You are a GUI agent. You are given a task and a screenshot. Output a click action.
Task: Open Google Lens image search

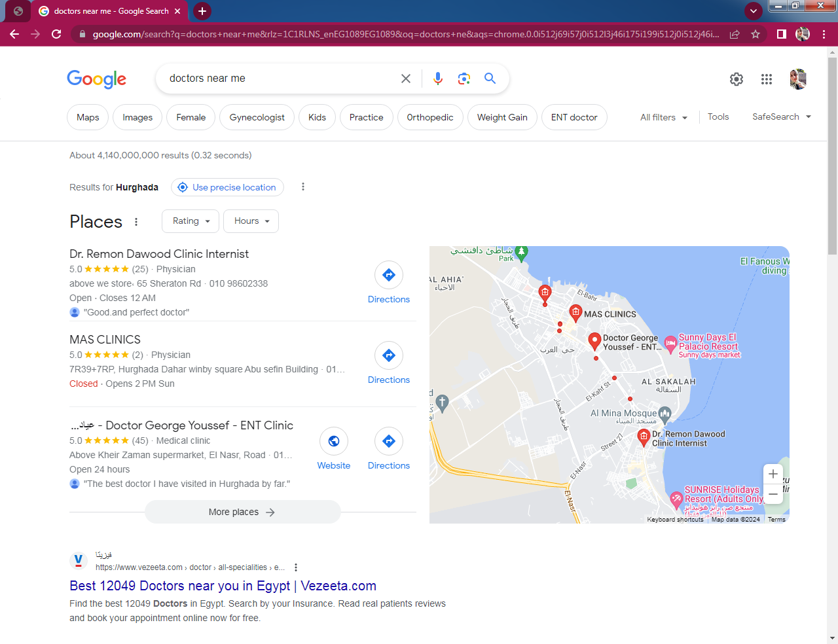point(464,79)
